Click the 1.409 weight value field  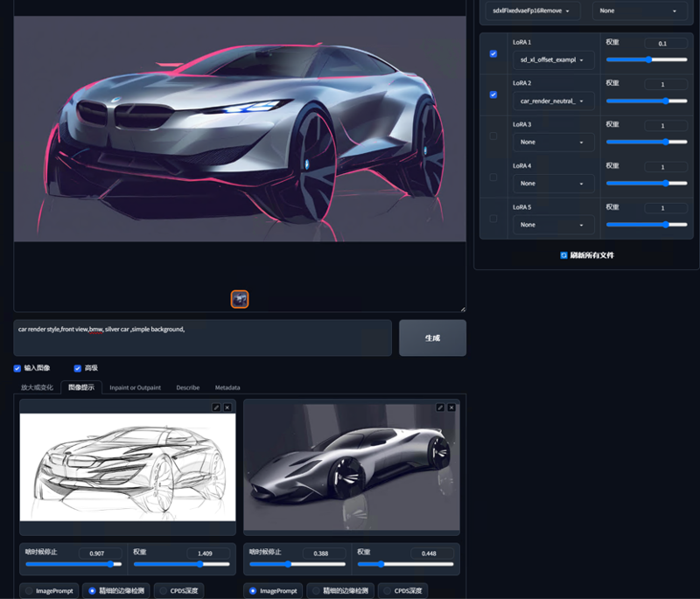[208, 554]
